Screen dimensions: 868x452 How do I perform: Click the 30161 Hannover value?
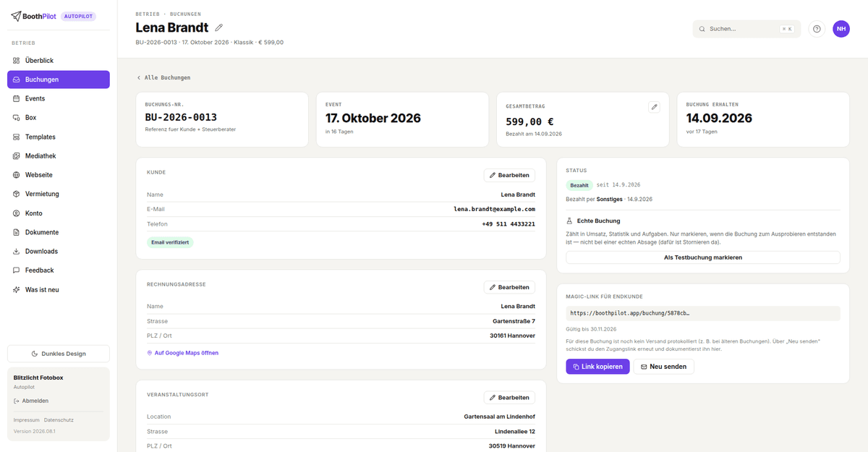512,336
